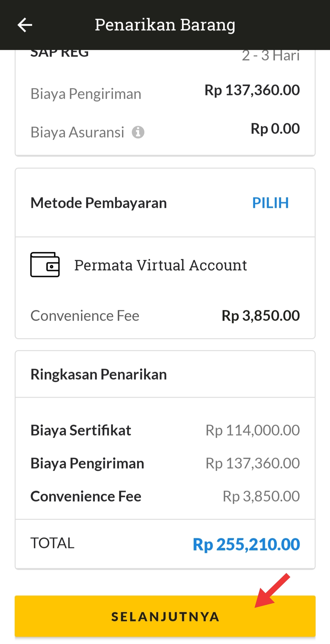This screenshot has width=330, height=644.
Task: Tap the wallet icon beside Permata
Action: point(45,265)
